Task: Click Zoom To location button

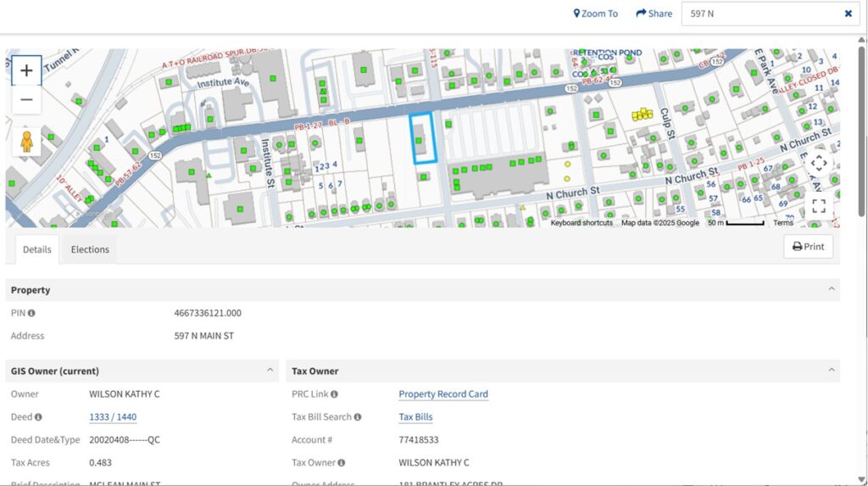Action: [x=596, y=14]
